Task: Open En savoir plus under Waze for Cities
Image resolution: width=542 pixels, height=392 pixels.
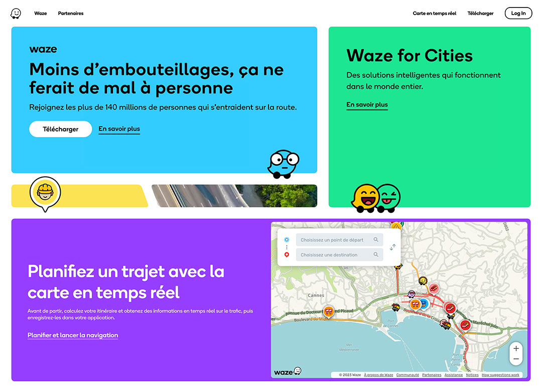Action: click(367, 105)
